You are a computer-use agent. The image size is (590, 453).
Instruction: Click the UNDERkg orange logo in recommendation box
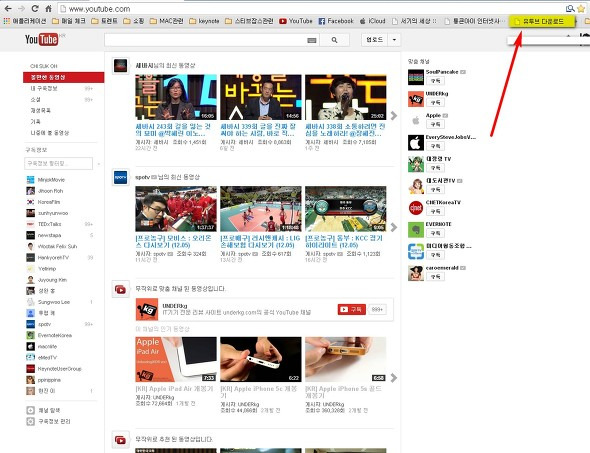[147, 309]
